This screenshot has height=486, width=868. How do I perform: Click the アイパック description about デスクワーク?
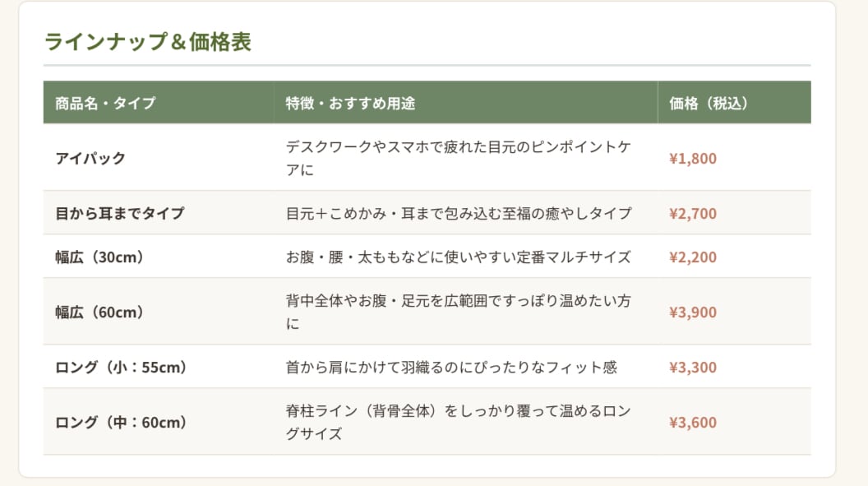pos(459,159)
